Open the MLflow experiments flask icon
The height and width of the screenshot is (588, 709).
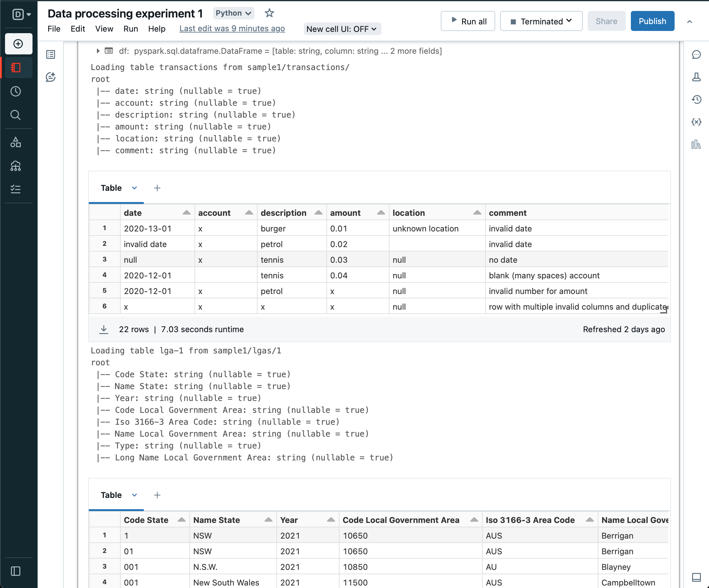click(696, 77)
